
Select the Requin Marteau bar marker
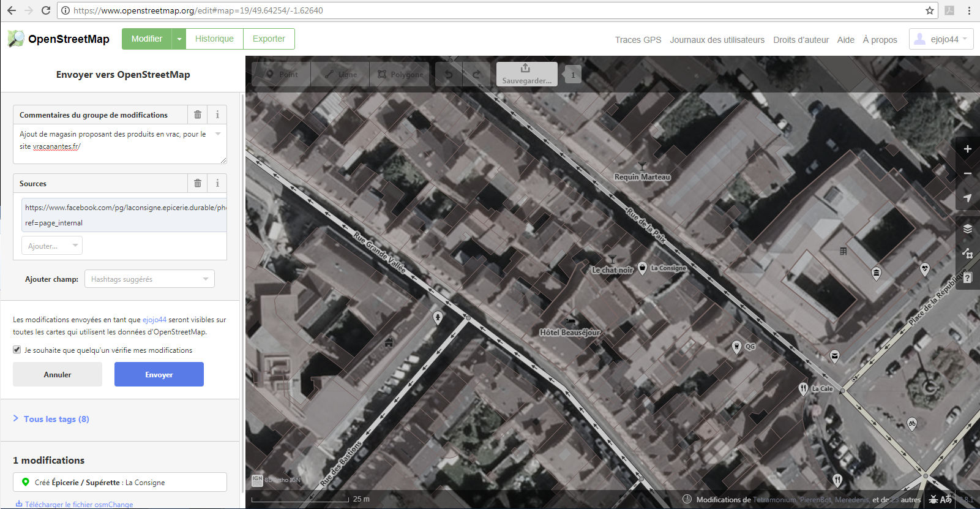pos(642,167)
